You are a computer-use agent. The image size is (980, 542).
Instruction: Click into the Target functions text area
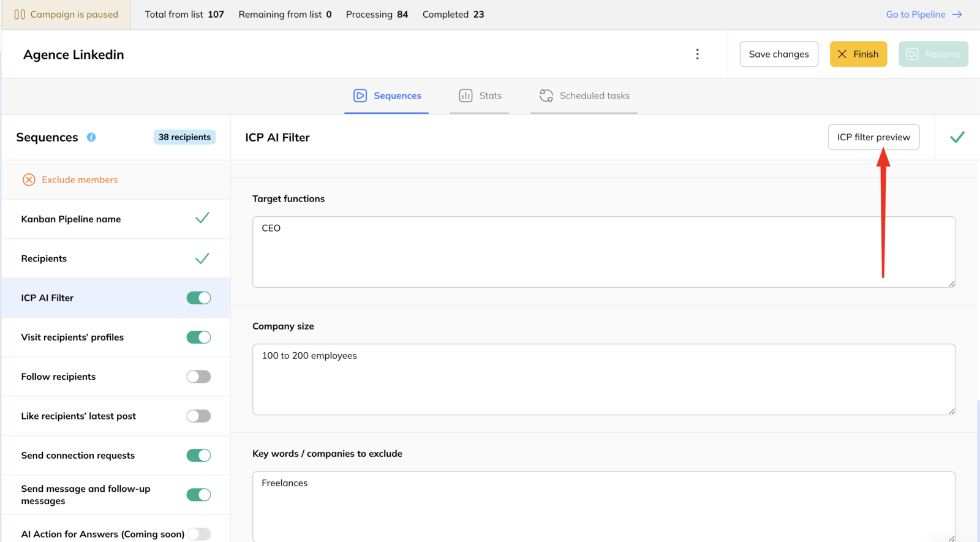point(604,252)
